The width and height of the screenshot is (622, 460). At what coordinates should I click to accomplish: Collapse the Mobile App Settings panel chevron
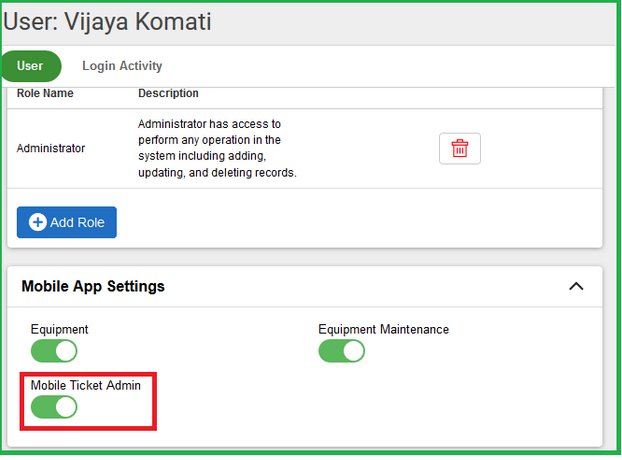576,286
